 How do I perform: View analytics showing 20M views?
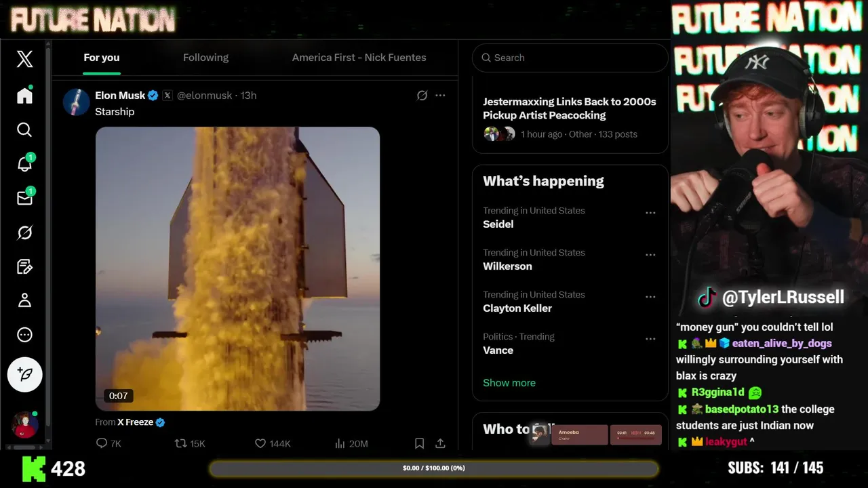pyautogui.click(x=351, y=443)
